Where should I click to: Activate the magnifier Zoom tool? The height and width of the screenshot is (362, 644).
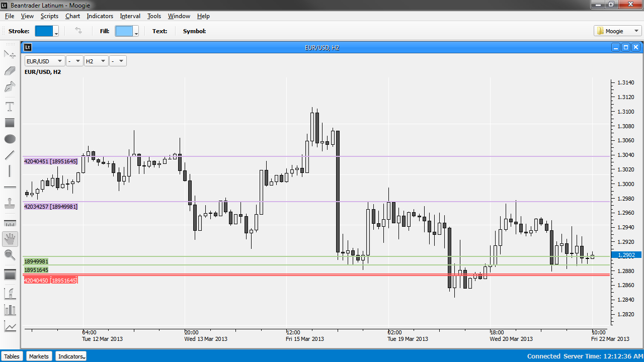click(x=10, y=255)
